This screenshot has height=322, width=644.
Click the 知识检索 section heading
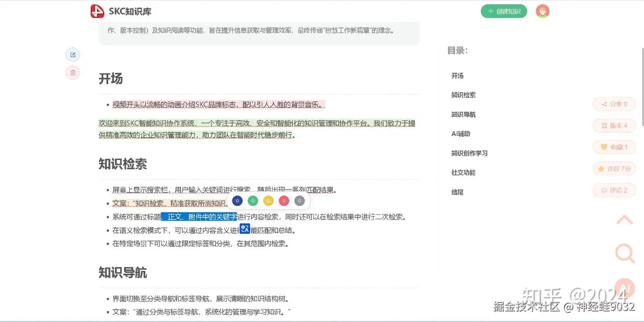tap(123, 164)
